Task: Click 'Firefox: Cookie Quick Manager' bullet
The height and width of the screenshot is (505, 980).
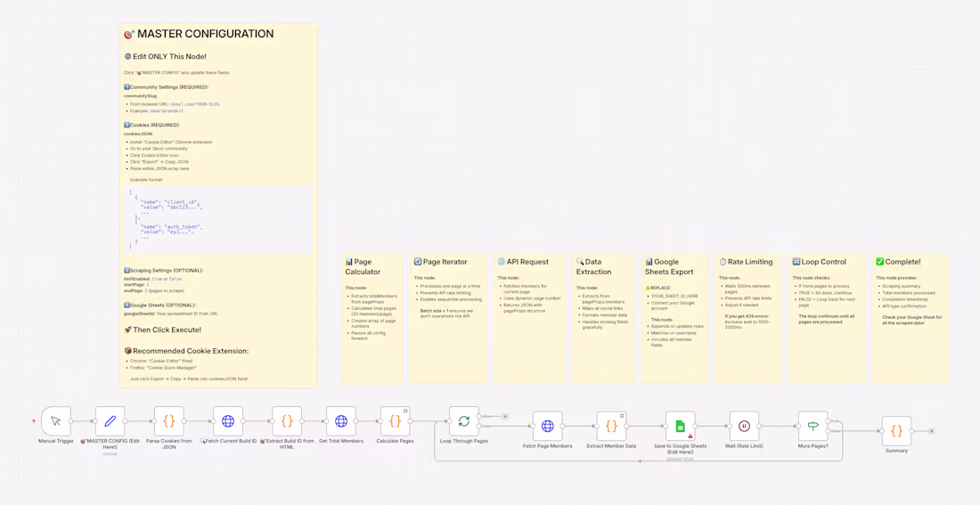Action: [x=164, y=368]
